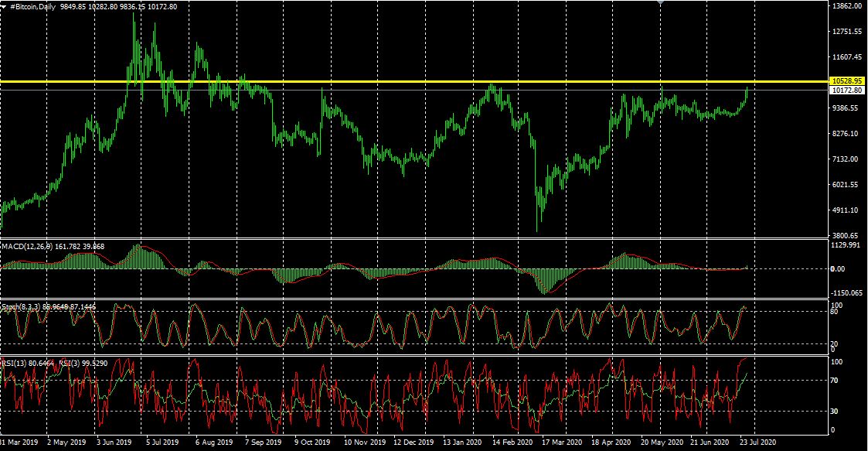
Task: Click the 13862.00 price axis label
Action: (848, 5)
